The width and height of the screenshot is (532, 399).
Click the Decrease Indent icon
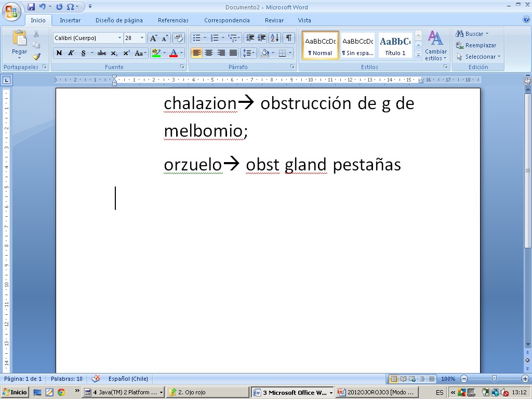(250, 38)
